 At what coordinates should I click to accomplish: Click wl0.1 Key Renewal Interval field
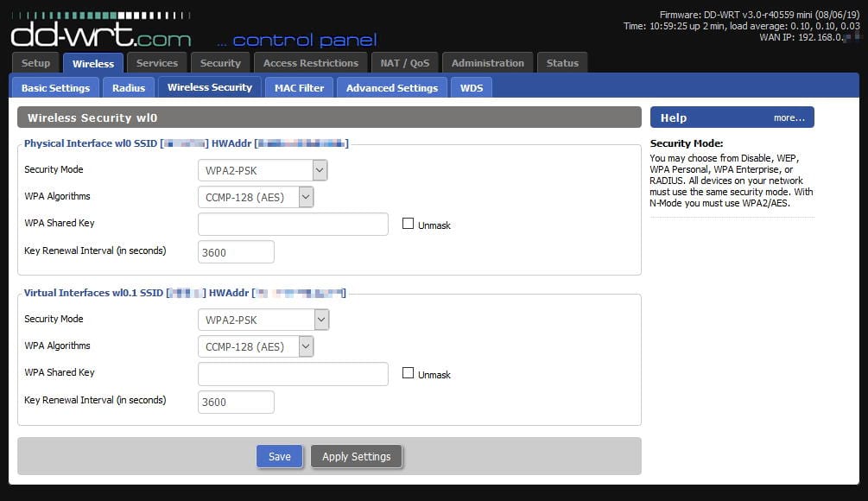[x=236, y=402]
